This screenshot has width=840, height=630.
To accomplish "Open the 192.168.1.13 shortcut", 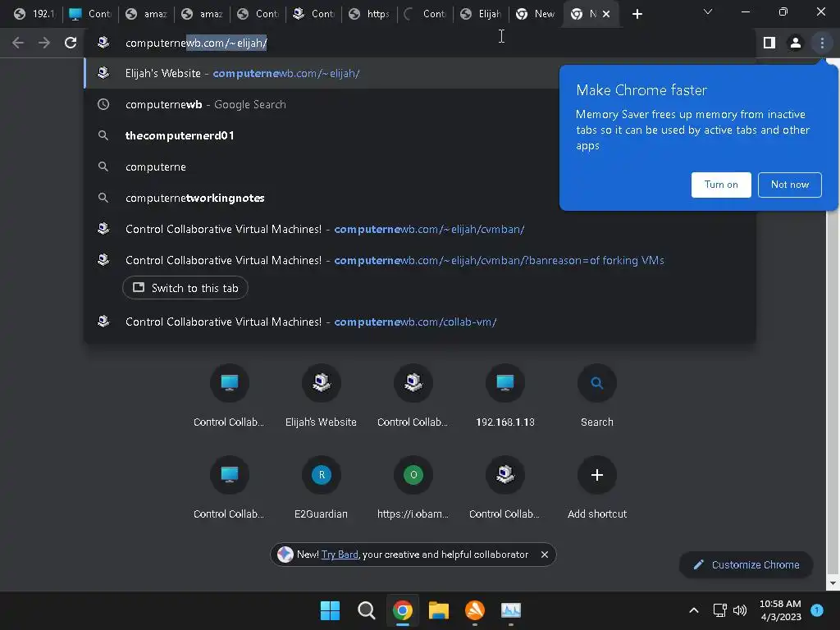I will pos(504,395).
